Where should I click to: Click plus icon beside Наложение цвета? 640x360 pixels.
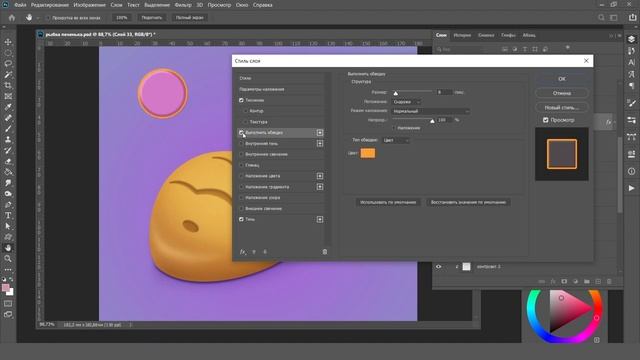[320, 176]
